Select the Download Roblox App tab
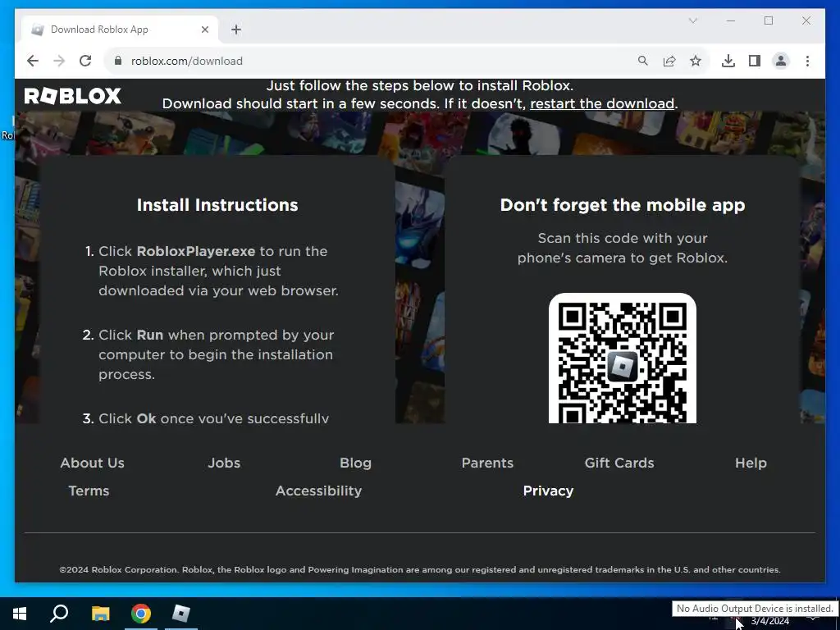 [120, 30]
